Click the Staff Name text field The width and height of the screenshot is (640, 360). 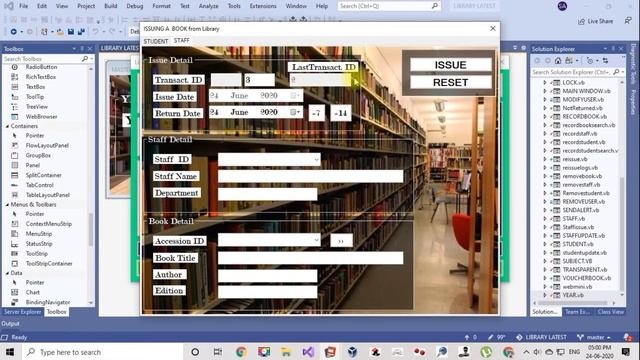click(311, 176)
